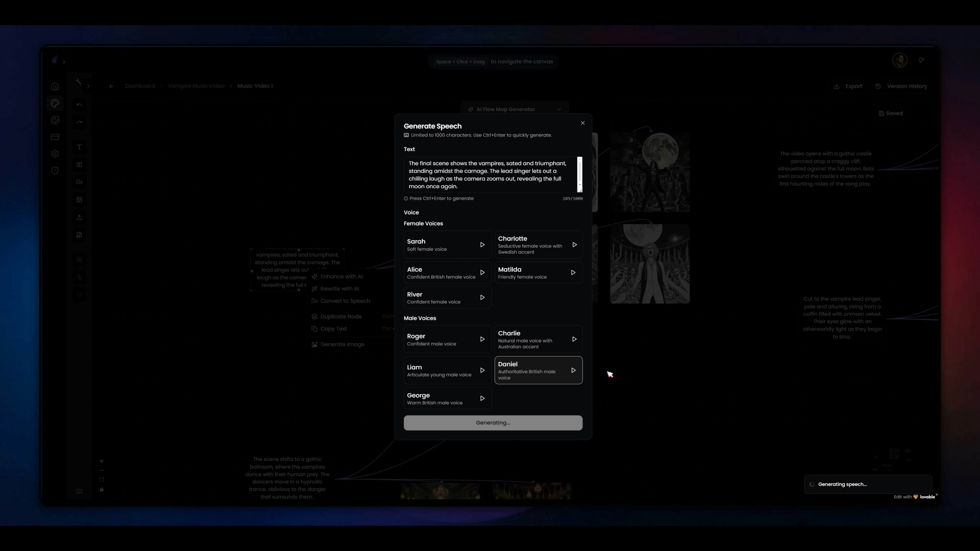Preview Charlotte's Swedish accent voice
This screenshot has height=551, width=980.
pyautogui.click(x=574, y=245)
